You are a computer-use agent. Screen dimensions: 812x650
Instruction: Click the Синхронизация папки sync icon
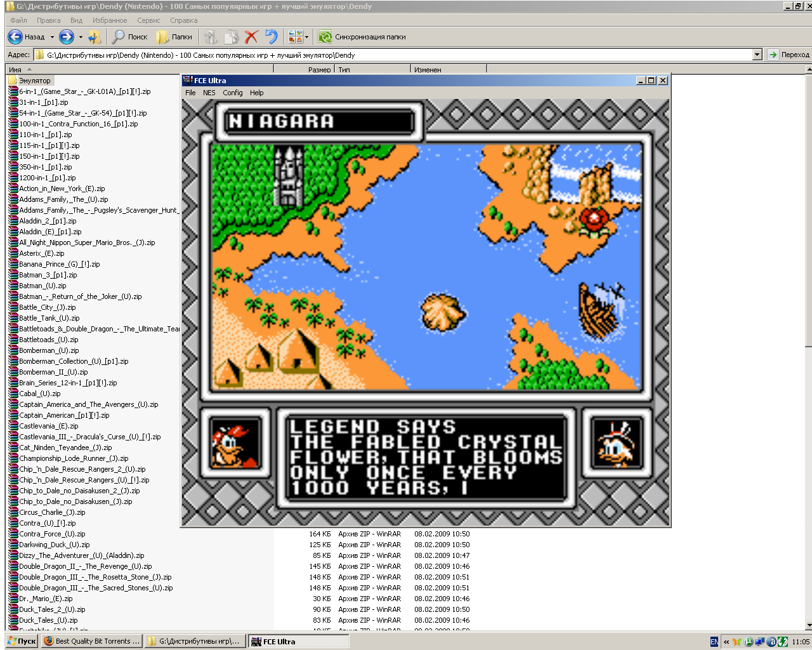(325, 37)
